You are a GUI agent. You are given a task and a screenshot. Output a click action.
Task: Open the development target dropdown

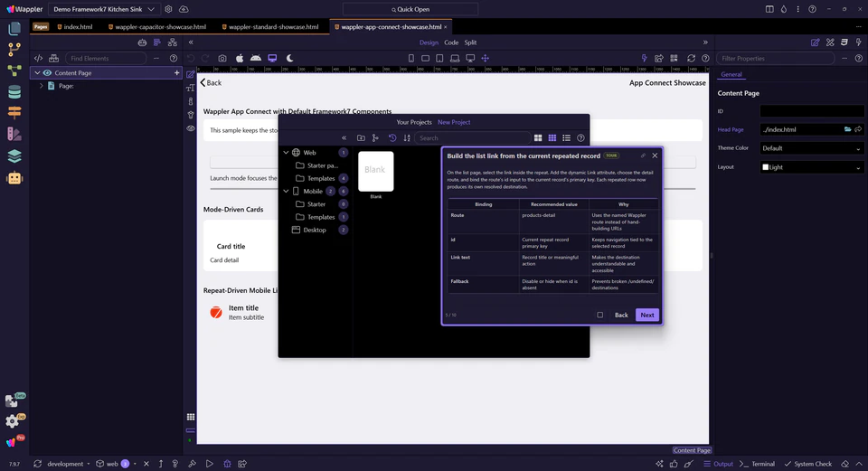pyautogui.click(x=69, y=464)
